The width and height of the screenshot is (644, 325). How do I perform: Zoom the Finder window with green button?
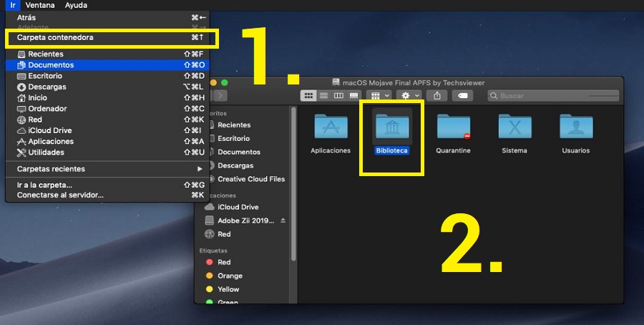pos(224,82)
